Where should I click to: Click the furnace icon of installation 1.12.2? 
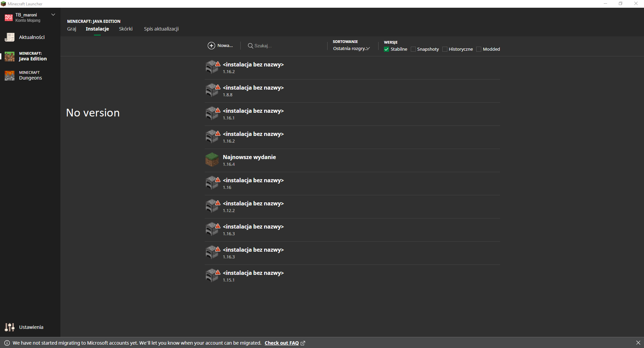click(x=212, y=206)
